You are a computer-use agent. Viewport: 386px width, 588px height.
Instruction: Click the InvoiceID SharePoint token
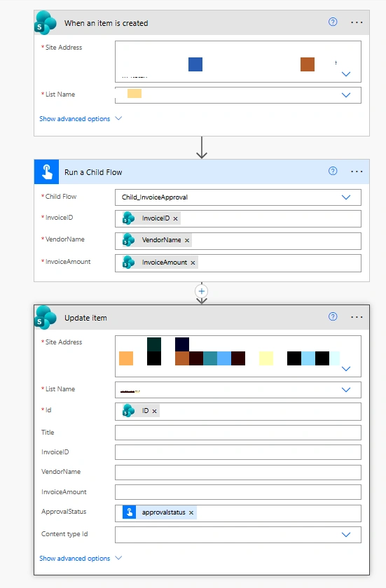[x=151, y=218]
